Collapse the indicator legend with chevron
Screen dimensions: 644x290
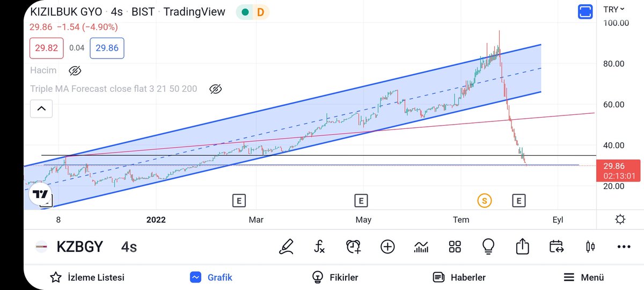click(x=41, y=109)
